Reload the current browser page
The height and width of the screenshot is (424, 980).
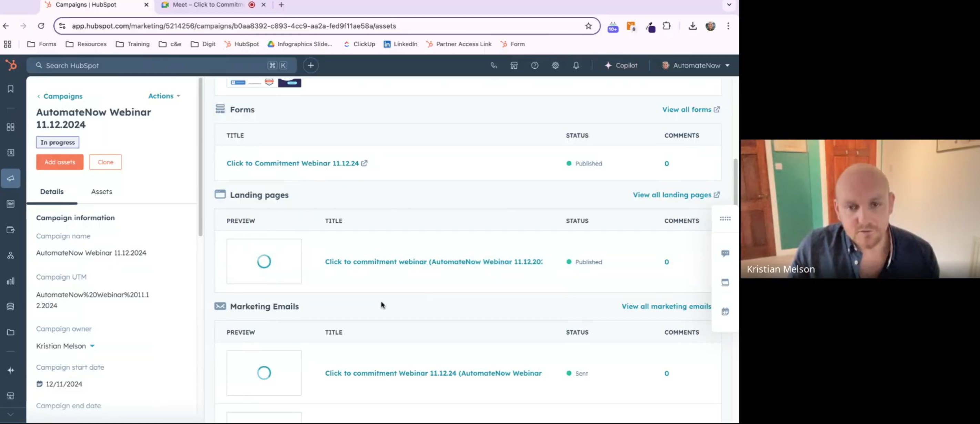tap(41, 26)
